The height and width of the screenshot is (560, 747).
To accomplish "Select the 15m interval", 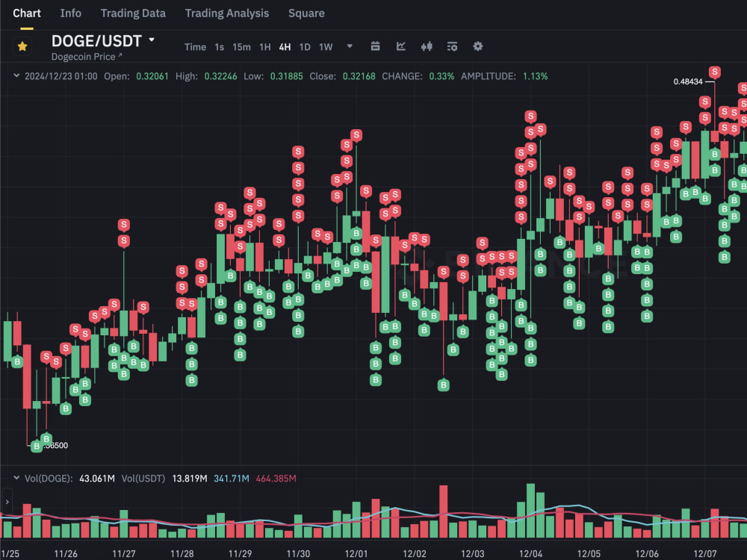I will click(241, 47).
